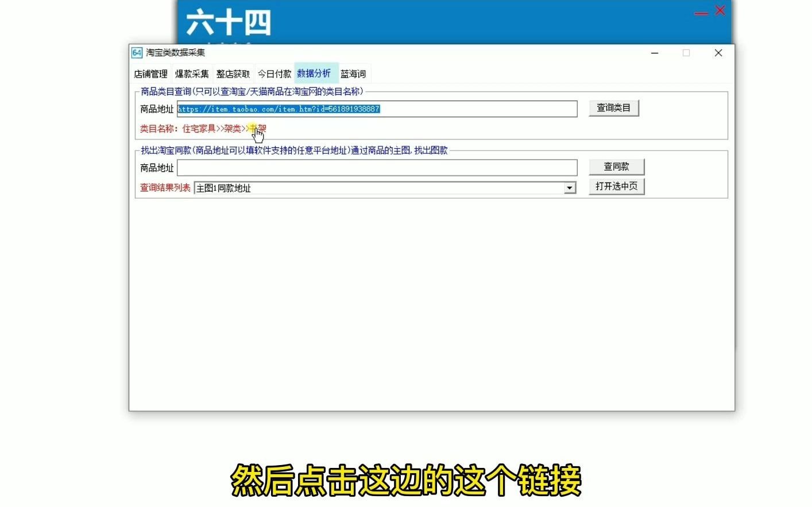Click the empty 商品地址 input field
This screenshot has width=812, height=507.
[377, 167]
